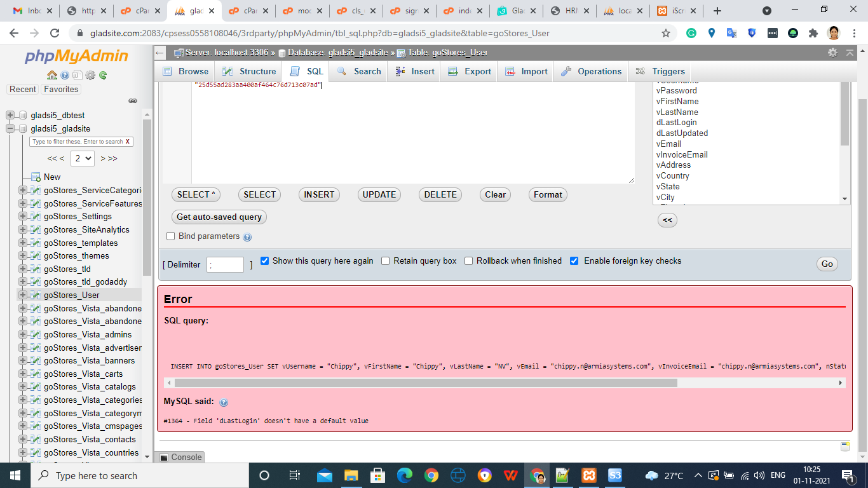Viewport: 868px width, 488px height.
Task: Check Rollback when finished option
Action: tap(469, 261)
